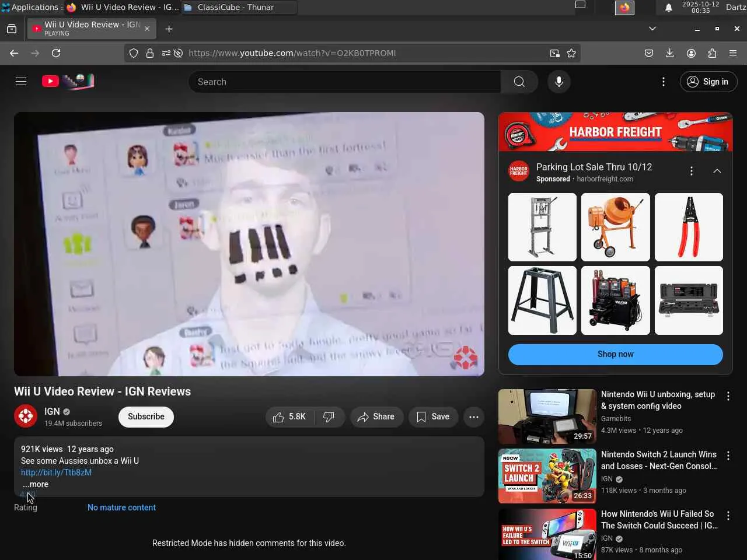Viewport: 747px width, 560px height.
Task: Open IGN channel name link
Action: click(52, 411)
